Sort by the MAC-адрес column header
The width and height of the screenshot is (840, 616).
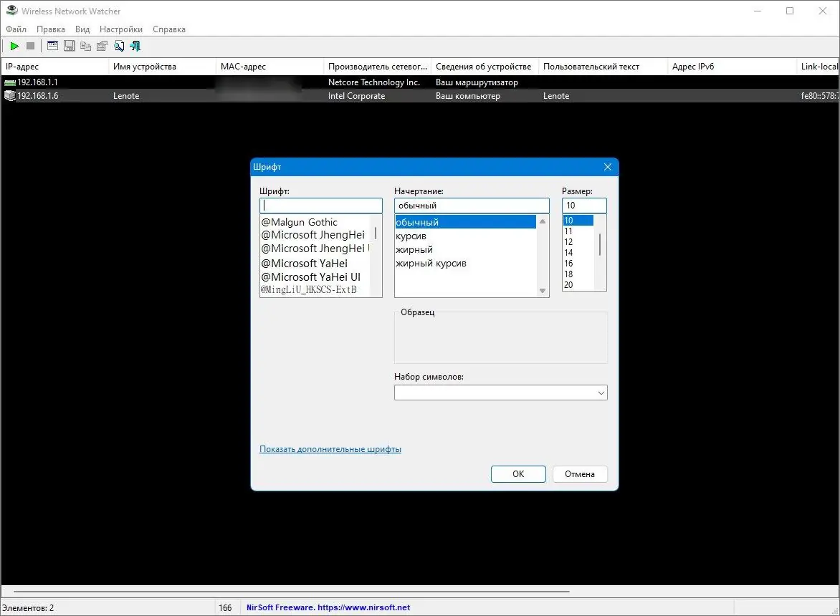[x=270, y=67]
